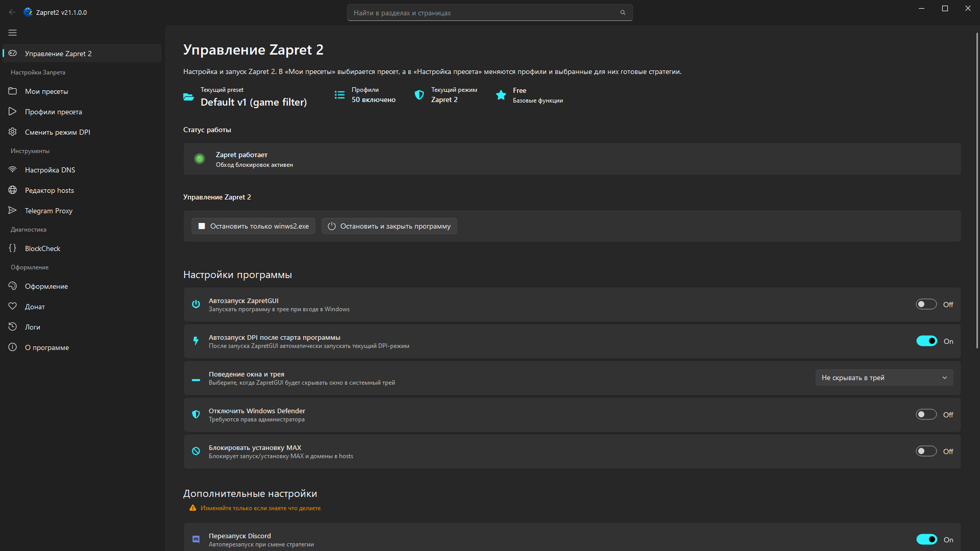Toggle Блокировать установку MAX switch
Viewport: 980px width, 551px height.
926,452
